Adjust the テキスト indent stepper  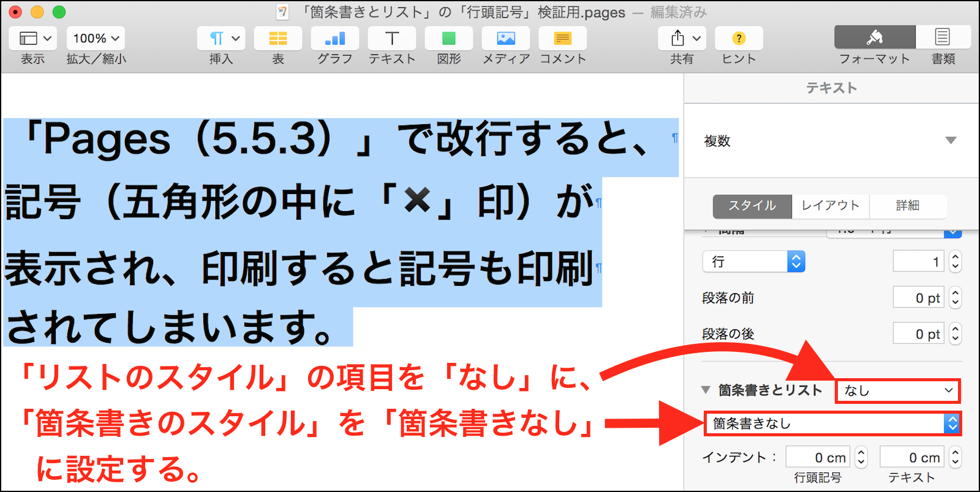[x=956, y=457]
